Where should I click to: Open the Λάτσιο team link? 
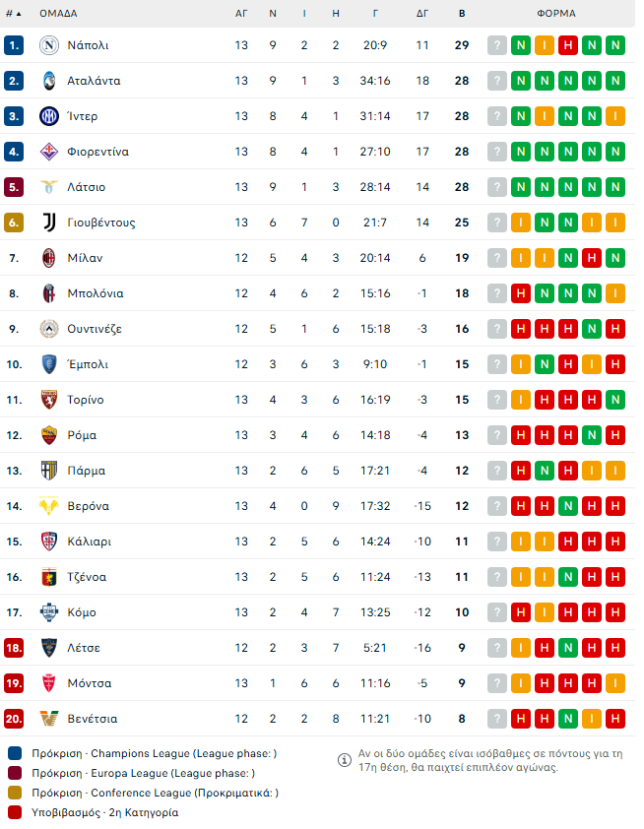click(x=87, y=187)
